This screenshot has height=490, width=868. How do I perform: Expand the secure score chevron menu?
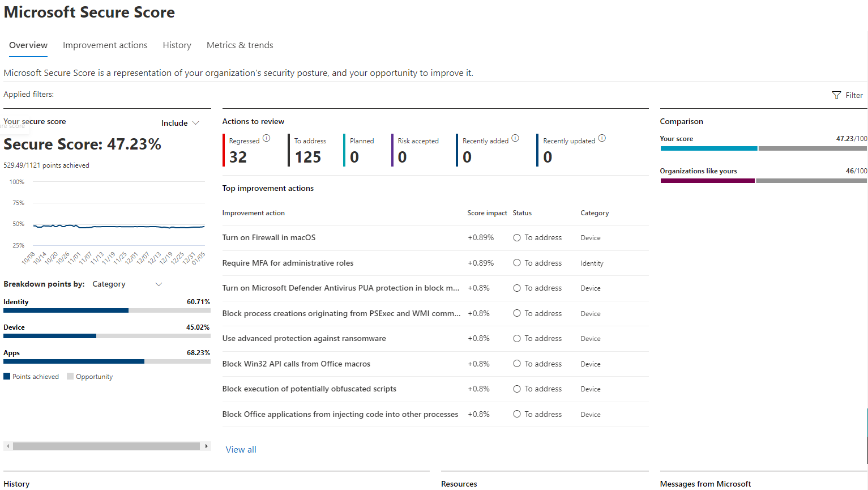(195, 123)
